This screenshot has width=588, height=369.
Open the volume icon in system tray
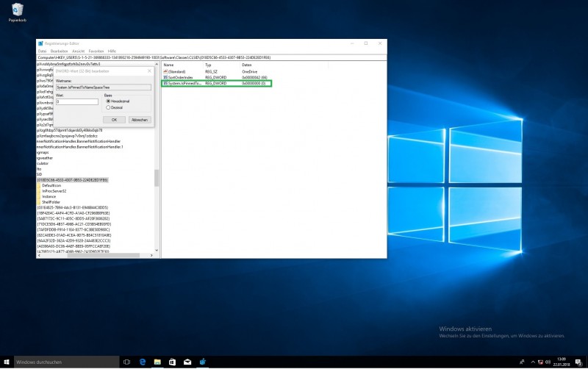(548, 362)
